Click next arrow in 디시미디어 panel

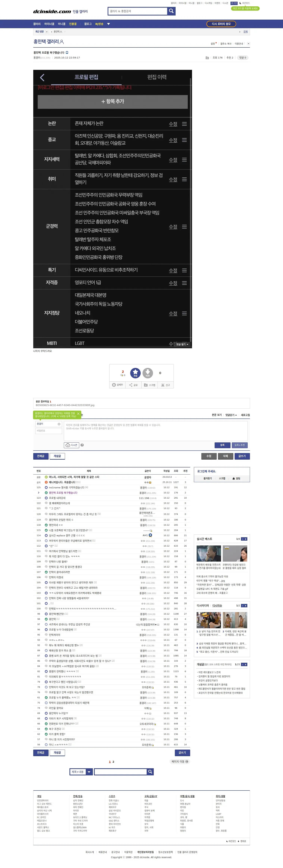pyautogui.click(x=246, y=605)
